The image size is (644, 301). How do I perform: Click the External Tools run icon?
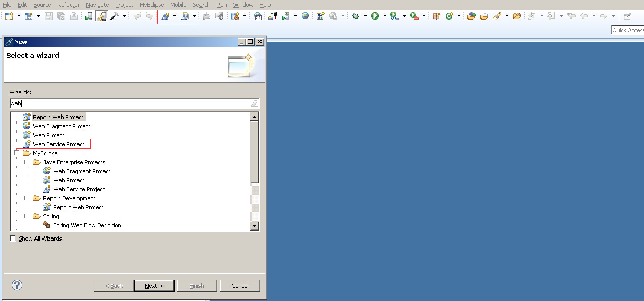(415, 16)
